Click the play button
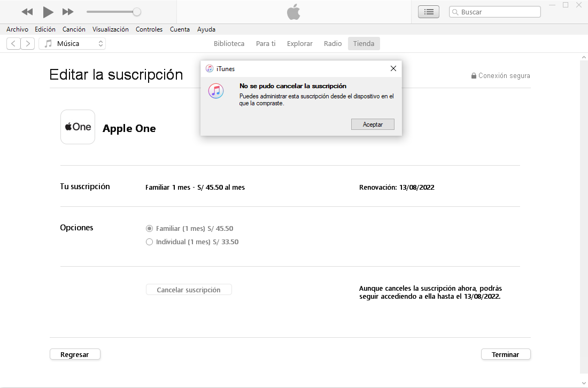Image resolution: width=588 pixels, height=388 pixels. [48, 12]
